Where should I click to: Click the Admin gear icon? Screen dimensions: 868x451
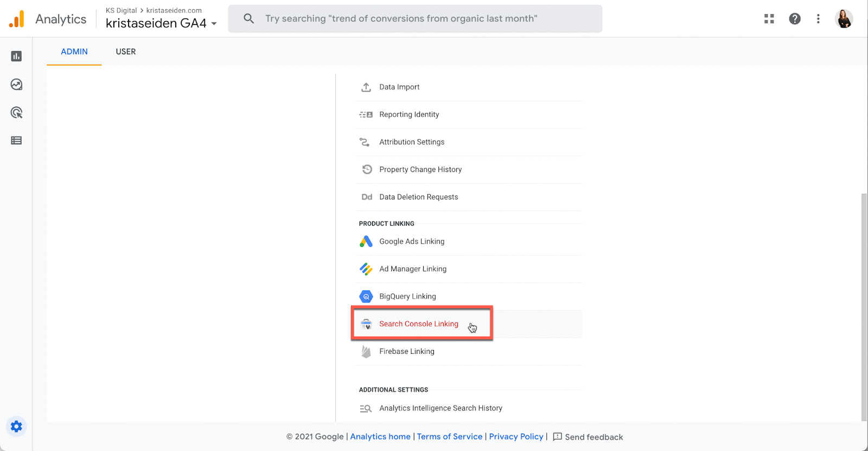[x=16, y=427]
